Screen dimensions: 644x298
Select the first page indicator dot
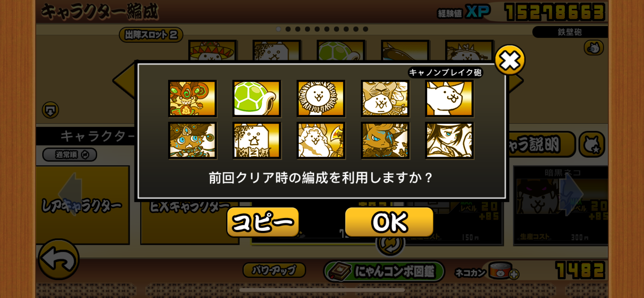point(279,29)
